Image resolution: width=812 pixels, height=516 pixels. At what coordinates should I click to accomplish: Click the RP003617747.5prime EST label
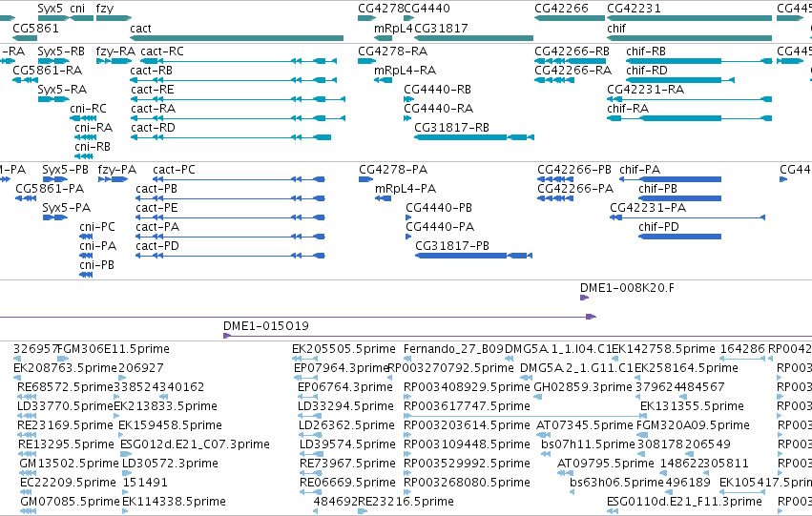click(468, 406)
